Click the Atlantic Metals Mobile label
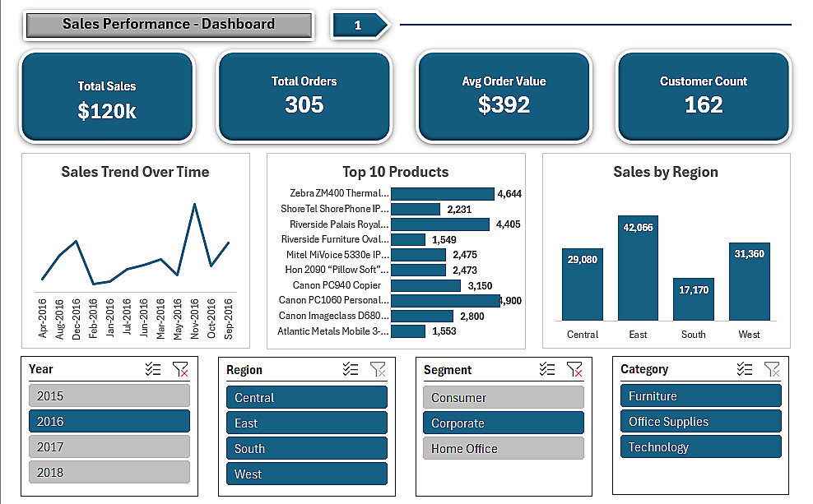The width and height of the screenshot is (813, 504). tap(333, 331)
